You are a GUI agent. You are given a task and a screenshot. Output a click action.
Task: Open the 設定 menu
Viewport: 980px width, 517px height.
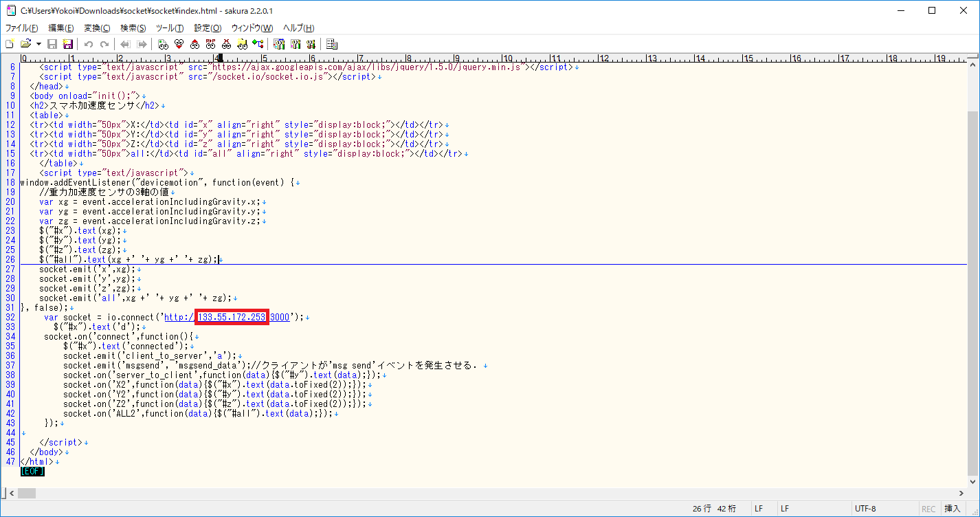[x=205, y=27]
